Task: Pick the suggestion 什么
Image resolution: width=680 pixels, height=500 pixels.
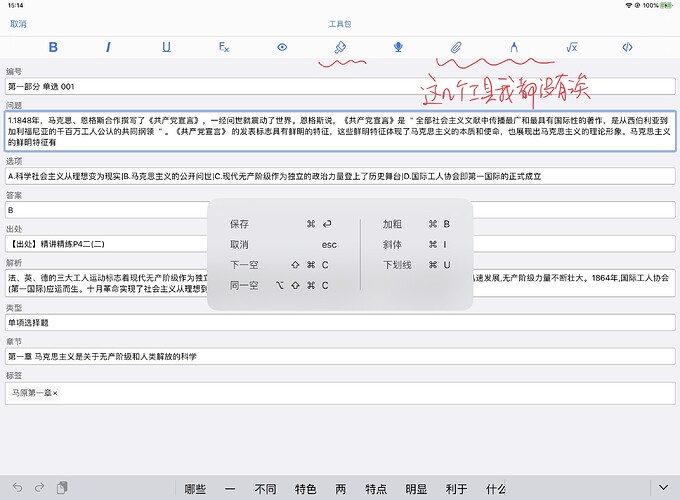Action: coord(496,489)
